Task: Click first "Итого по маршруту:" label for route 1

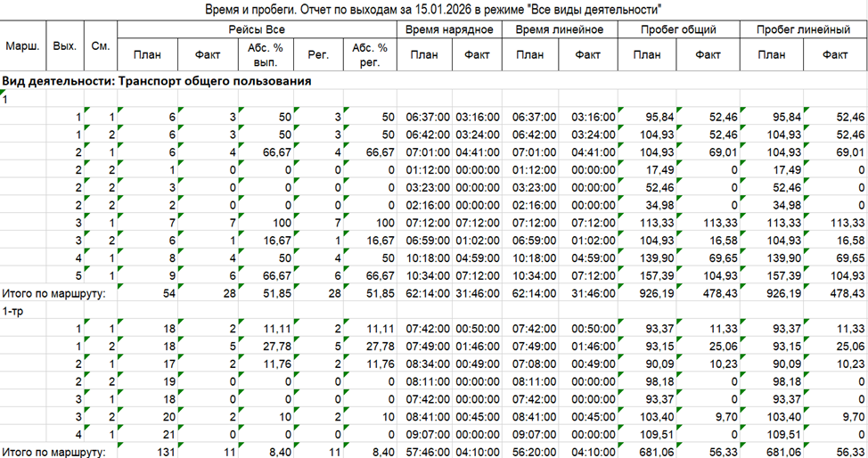Action: 54,291
